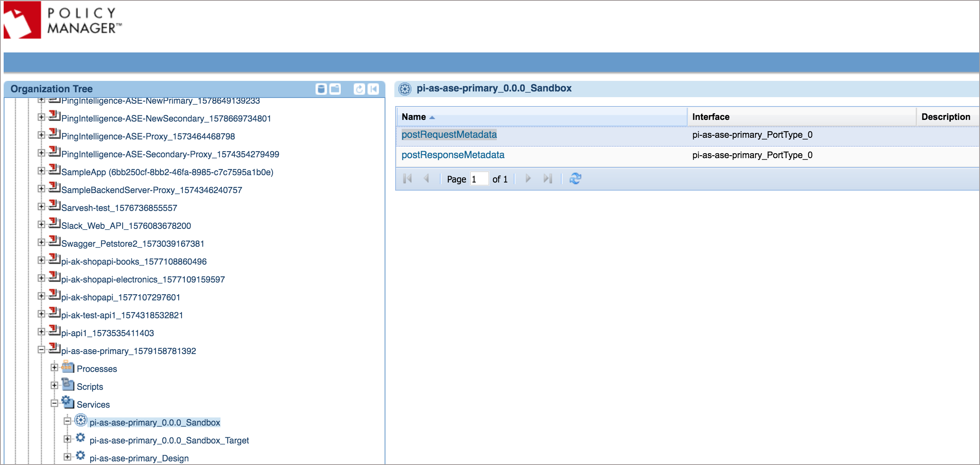Click the next page pagination arrow
The height and width of the screenshot is (465, 980).
tap(528, 178)
